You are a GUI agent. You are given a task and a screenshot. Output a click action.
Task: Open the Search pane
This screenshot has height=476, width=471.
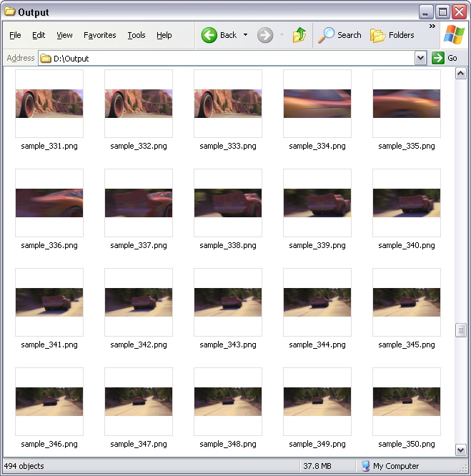coord(340,35)
